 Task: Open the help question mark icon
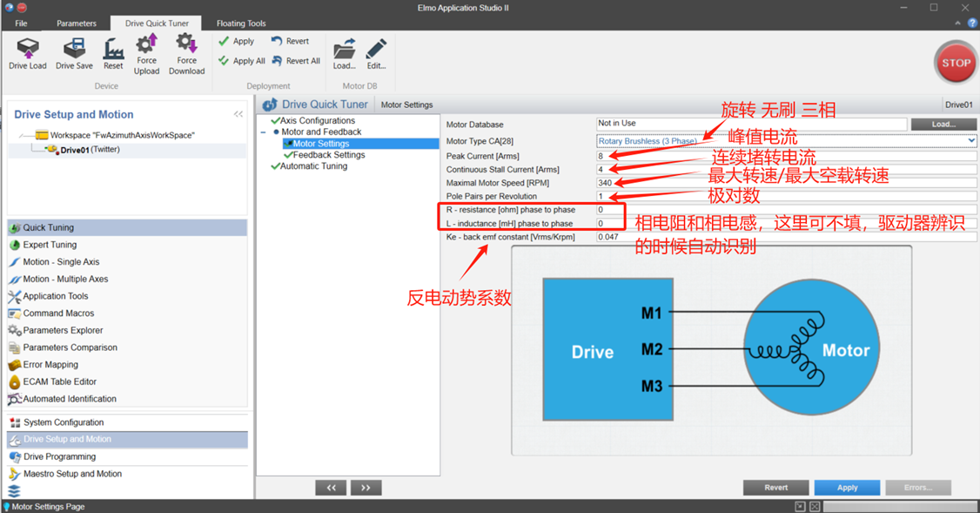click(x=972, y=24)
